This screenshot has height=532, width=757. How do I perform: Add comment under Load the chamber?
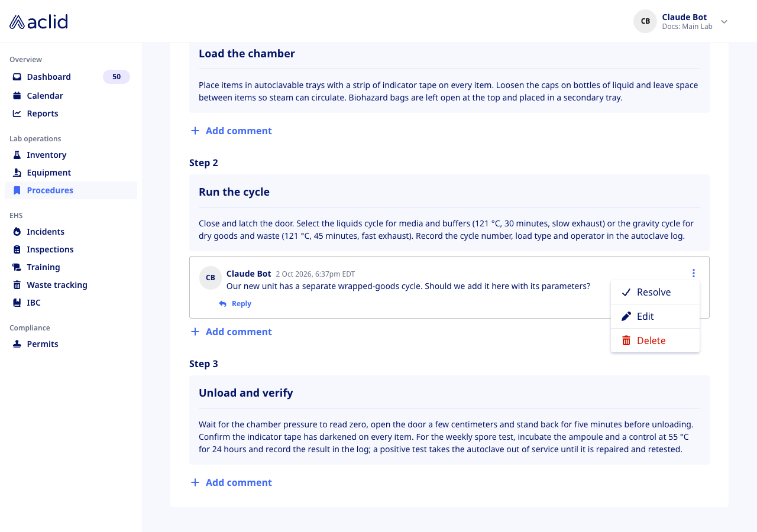[x=231, y=131]
